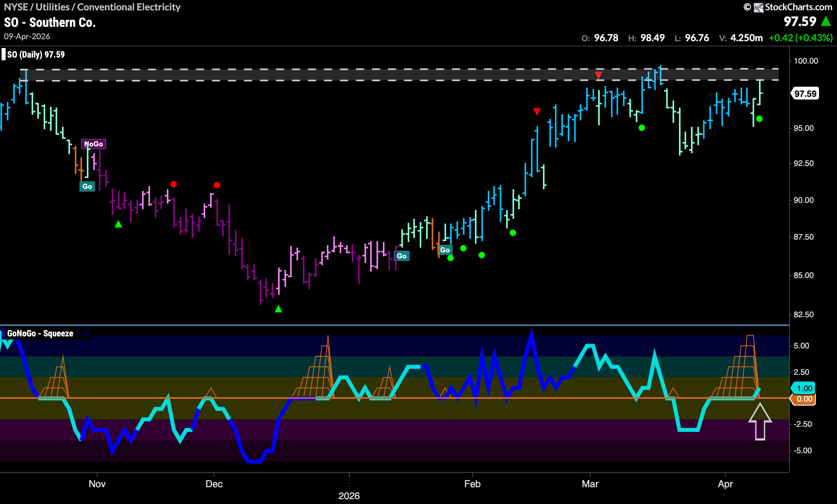Click the green circle below mid-March bars
Screen dimensions: 837x504
642,128
